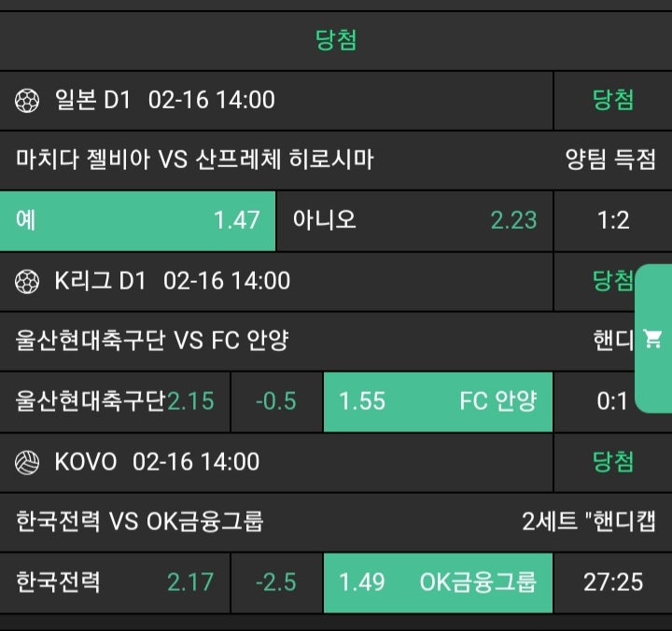Select the 예 option at 1.47

coord(137,220)
